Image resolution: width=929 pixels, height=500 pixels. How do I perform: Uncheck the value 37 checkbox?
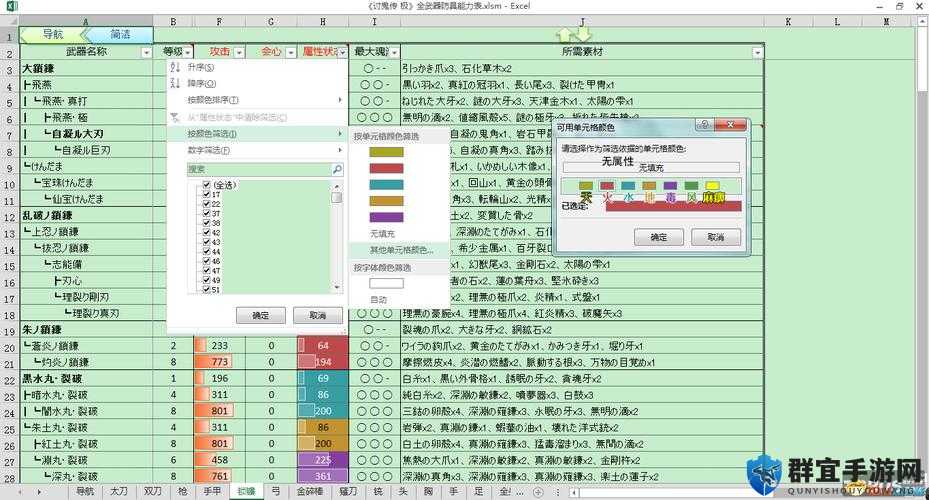[x=207, y=213]
